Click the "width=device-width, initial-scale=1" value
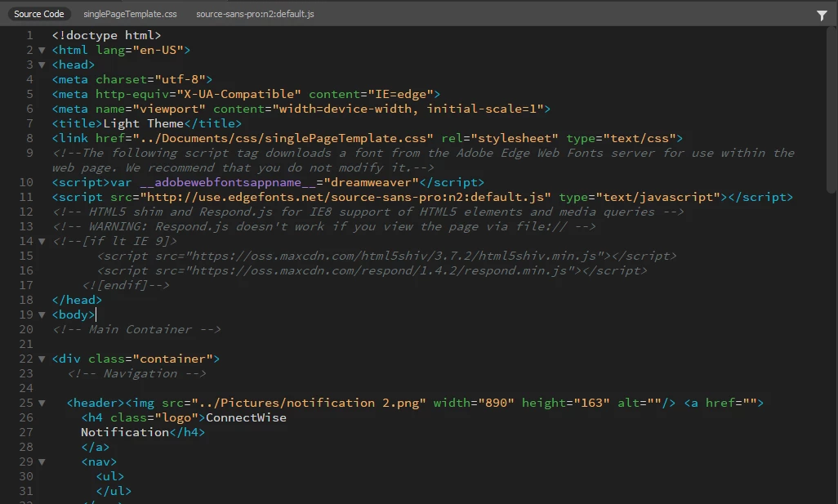The image size is (838, 504). tap(408, 109)
